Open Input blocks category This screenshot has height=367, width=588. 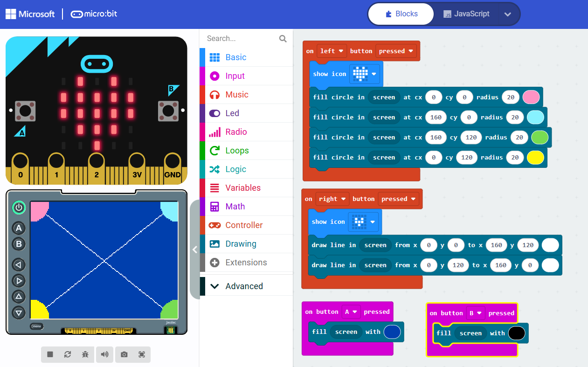(x=246, y=76)
